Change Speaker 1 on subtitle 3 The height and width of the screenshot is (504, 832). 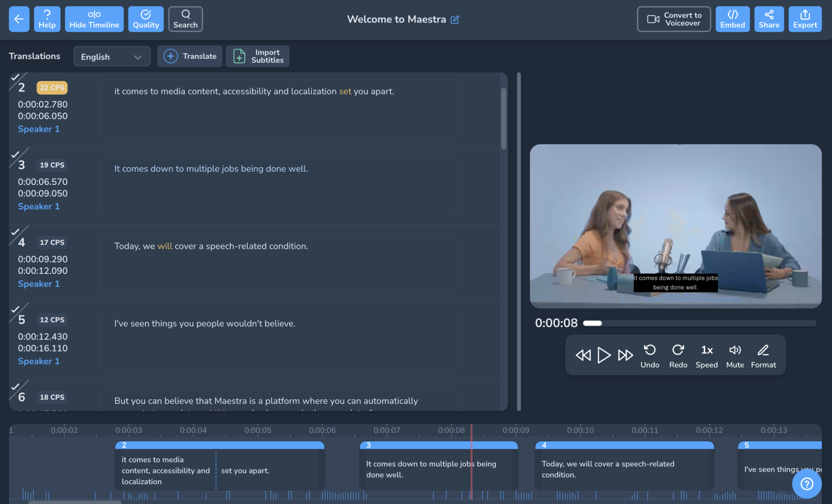coord(39,206)
